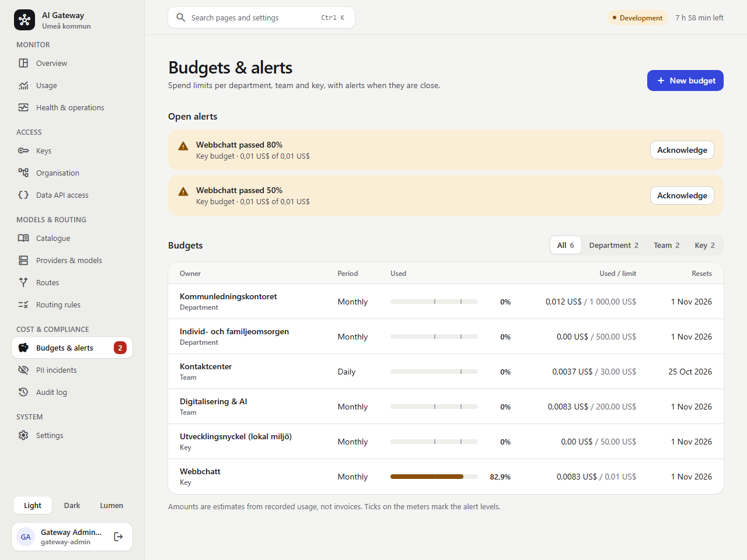This screenshot has width=747, height=560.
Task: Click the AI Gateway logo icon
Action: tap(25, 20)
